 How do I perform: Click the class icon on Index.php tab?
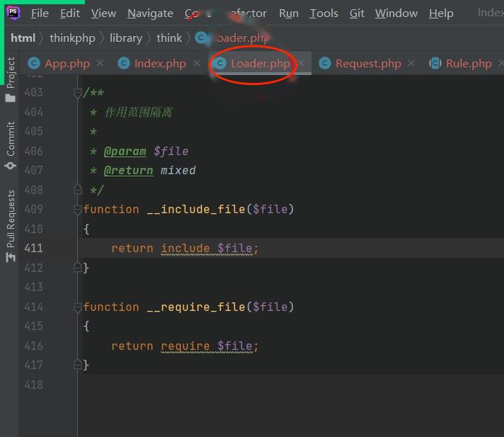click(x=124, y=63)
